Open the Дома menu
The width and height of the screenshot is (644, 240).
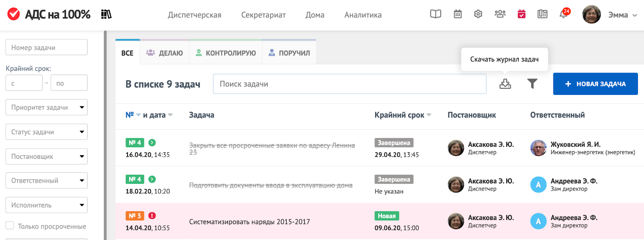[x=315, y=15]
